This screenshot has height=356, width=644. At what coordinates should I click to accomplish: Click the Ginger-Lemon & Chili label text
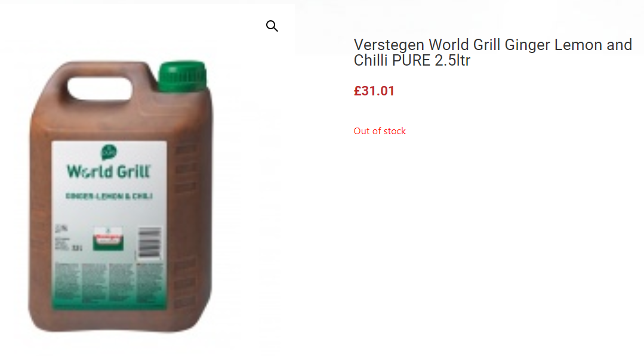point(109,196)
